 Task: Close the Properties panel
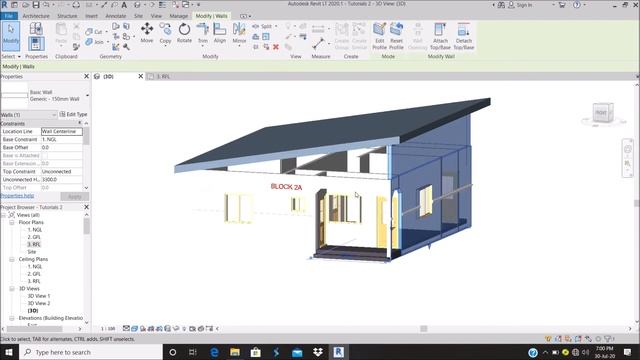pos(86,76)
